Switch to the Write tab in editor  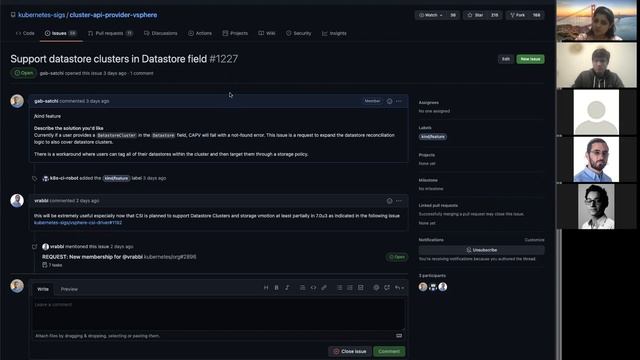[x=43, y=289]
